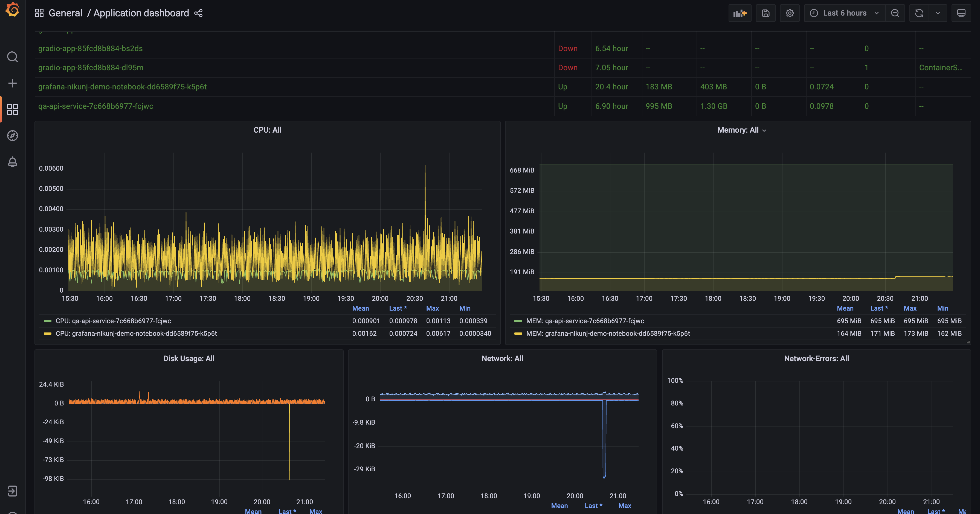Open the sidebar search icon

[13, 57]
